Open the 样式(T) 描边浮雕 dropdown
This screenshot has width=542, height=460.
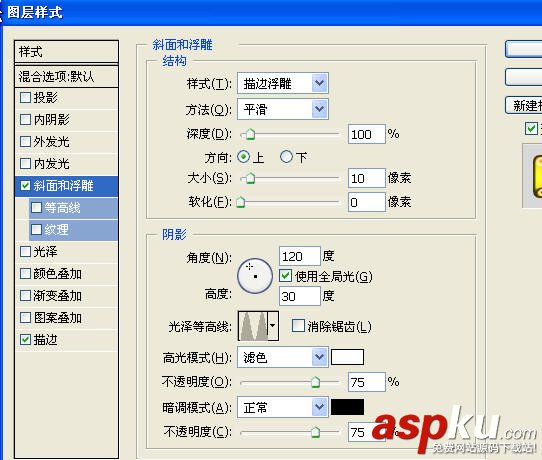[x=282, y=83]
